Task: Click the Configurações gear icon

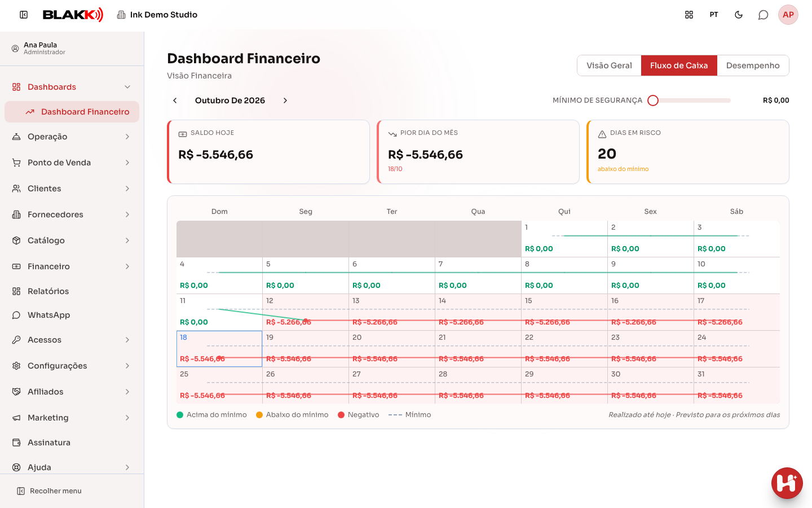Action: pos(16,366)
